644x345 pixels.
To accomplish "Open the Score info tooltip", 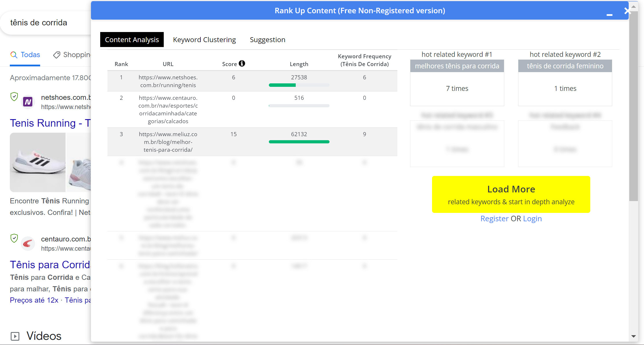I will click(242, 63).
